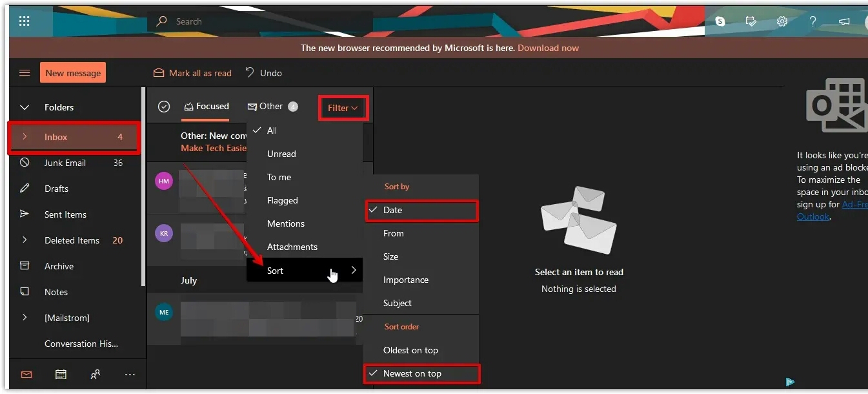Screen dimensions: 868x394
Task: Select Unread in the filter menu
Action: [281, 154]
